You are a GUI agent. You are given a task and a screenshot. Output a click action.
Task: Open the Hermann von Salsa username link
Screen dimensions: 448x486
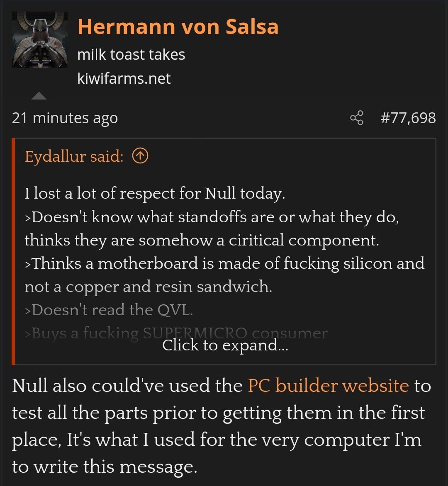178,27
